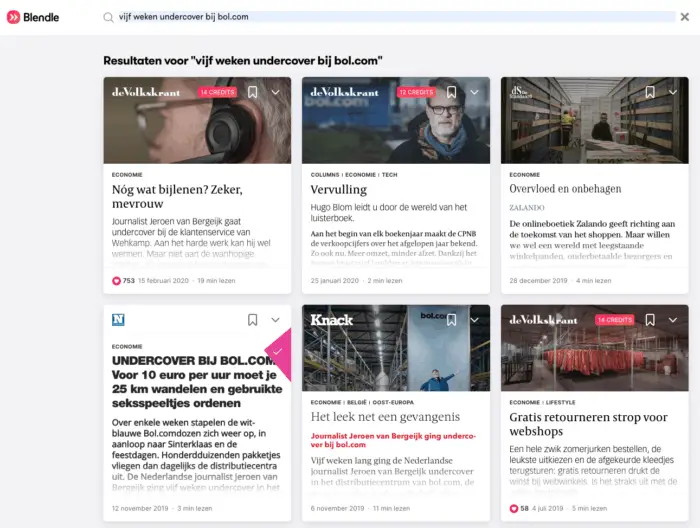
Task: Open headline 'Nóg wat bijlenen? Zeker, mevrouw'
Action: pos(177,196)
